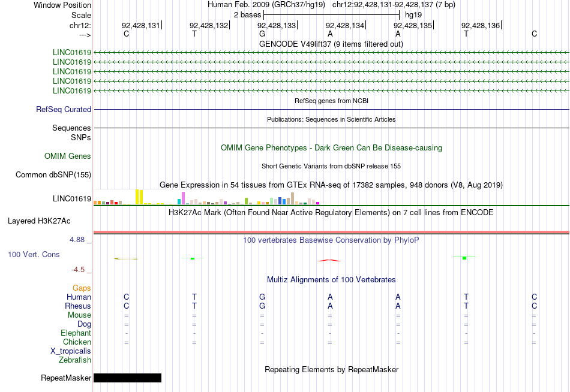Click the violet bar in GTEx expression chart
The image size is (570, 392).
click(x=183, y=198)
